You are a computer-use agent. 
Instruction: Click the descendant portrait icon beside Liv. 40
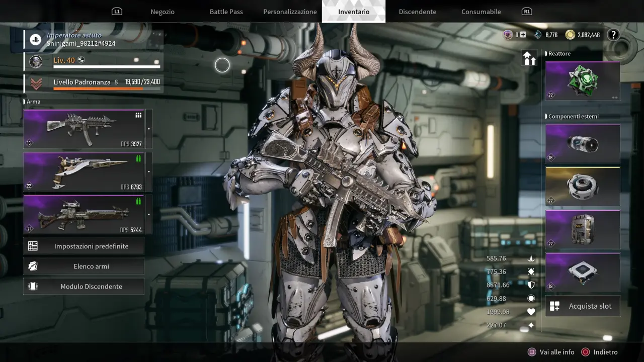tap(36, 61)
